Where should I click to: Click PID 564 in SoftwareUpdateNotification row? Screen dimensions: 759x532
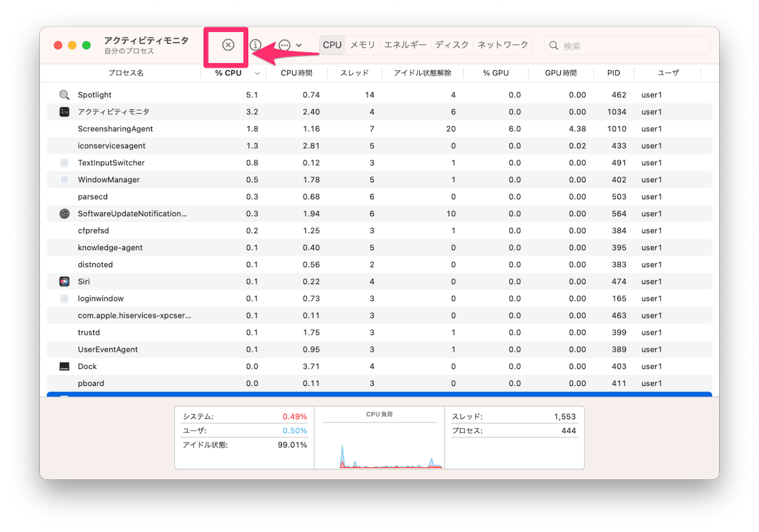[x=619, y=214]
